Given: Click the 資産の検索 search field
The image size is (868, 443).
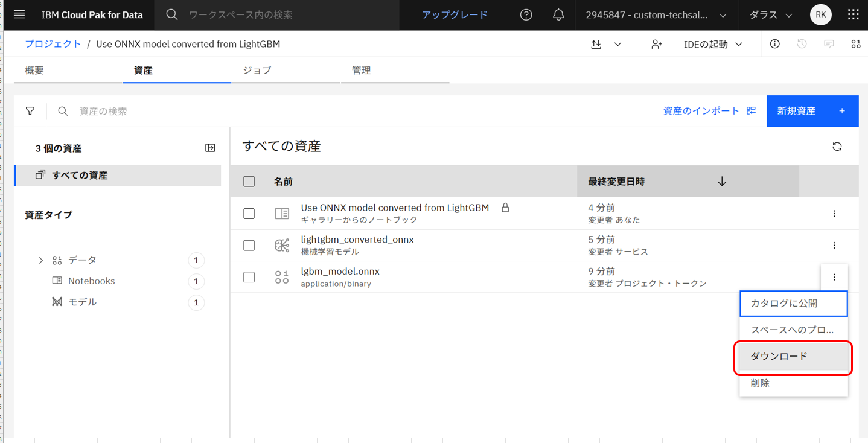Looking at the screenshot, I should (x=121, y=111).
